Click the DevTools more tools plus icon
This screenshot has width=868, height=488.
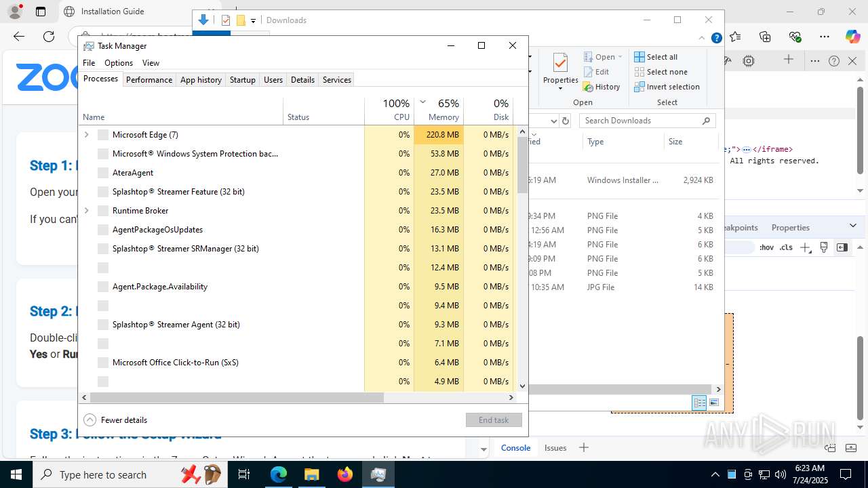[x=789, y=60]
